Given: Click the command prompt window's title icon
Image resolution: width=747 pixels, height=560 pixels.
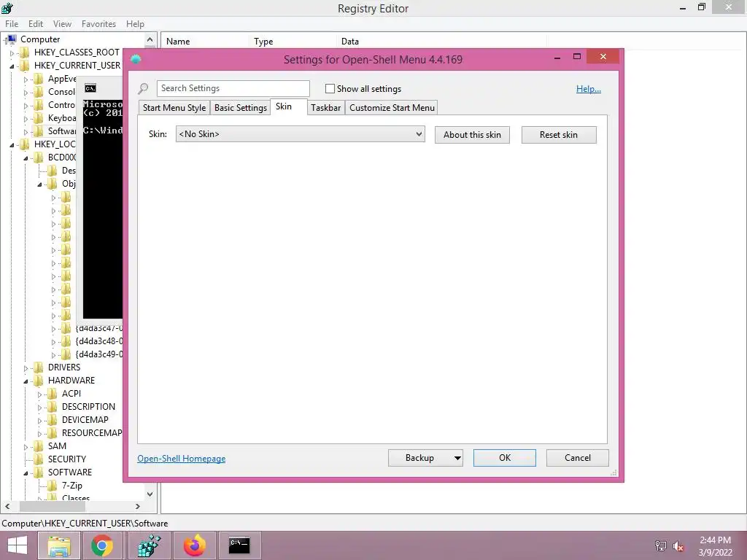Looking at the screenshot, I should coord(90,88).
